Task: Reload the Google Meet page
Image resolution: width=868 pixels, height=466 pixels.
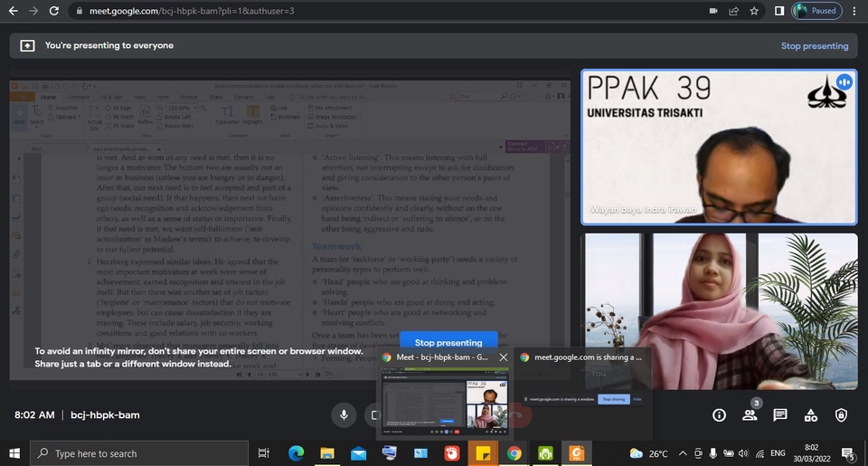Action: (x=54, y=11)
